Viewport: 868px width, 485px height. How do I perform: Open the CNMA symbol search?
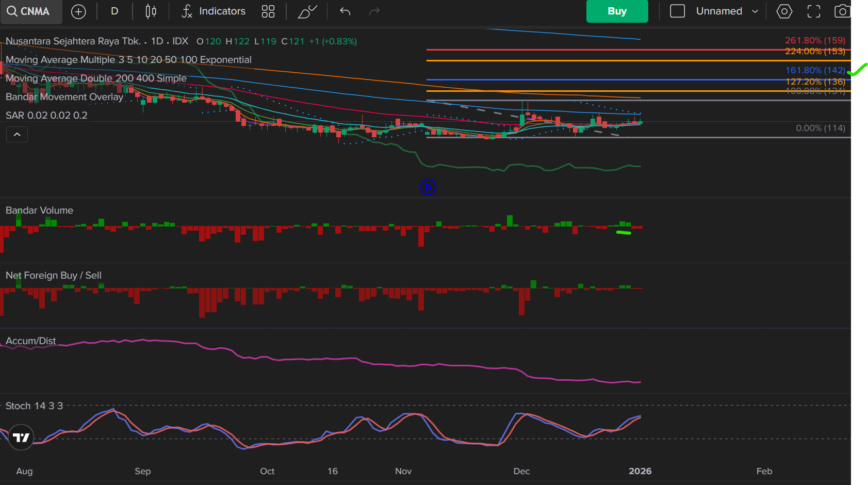(29, 11)
